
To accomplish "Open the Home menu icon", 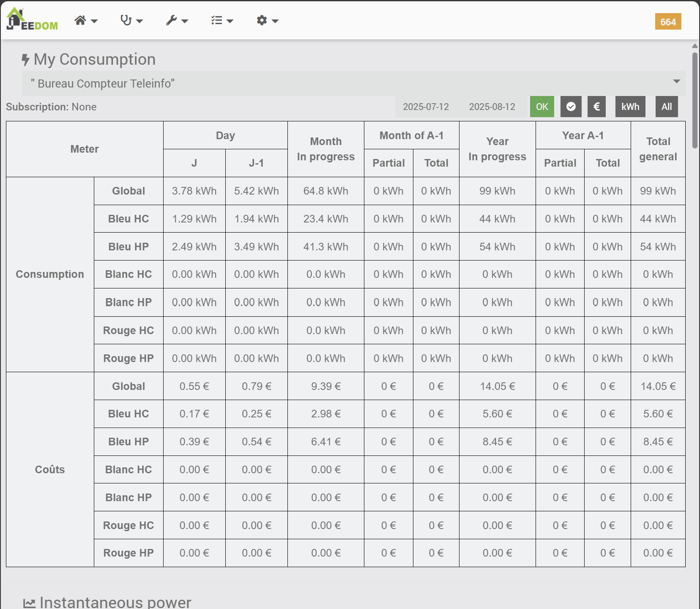I will point(80,20).
